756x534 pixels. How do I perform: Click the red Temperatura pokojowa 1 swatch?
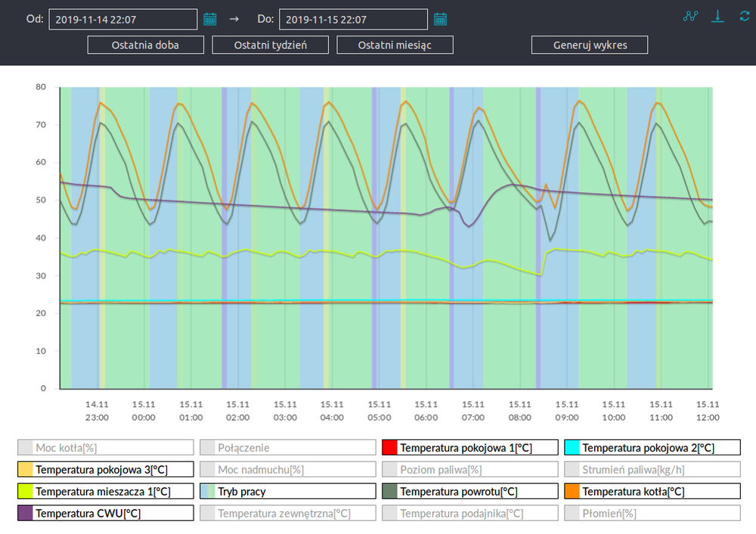390,448
